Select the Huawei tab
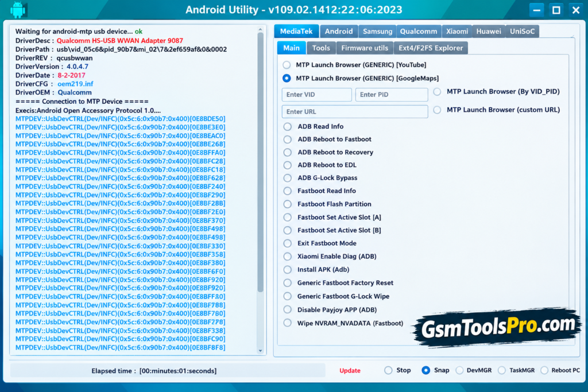This screenshot has height=392, width=588. click(489, 32)
